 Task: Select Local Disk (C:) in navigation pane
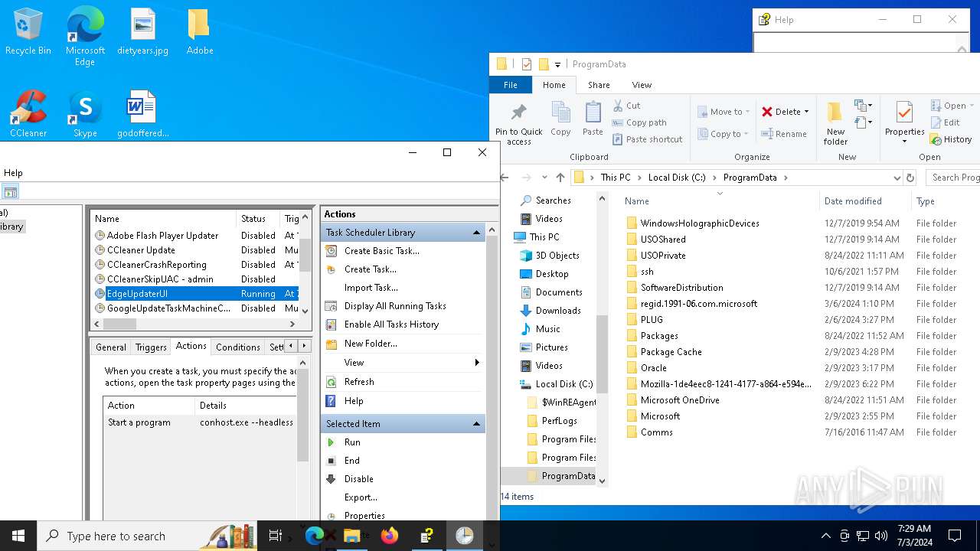click(563, 384)
